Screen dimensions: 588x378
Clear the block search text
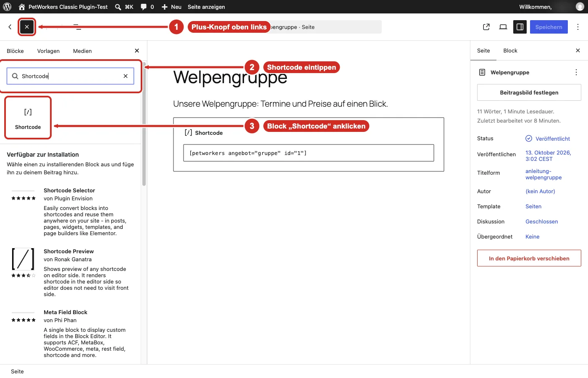click(126, 76)
